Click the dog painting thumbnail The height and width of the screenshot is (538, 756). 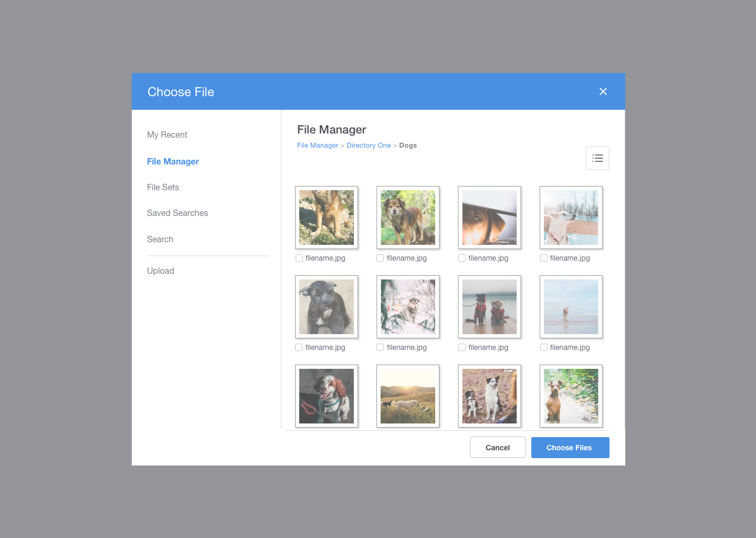point(327,307)
